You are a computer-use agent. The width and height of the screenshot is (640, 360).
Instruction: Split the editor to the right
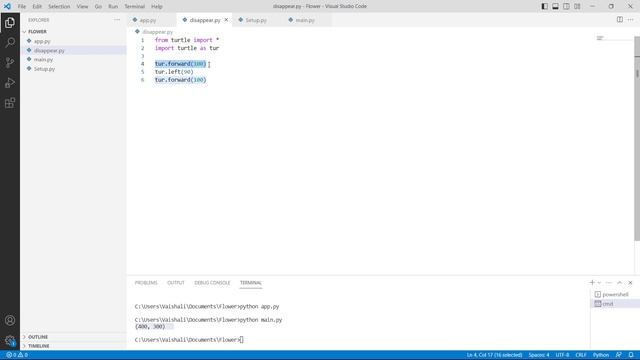[620, 20]
